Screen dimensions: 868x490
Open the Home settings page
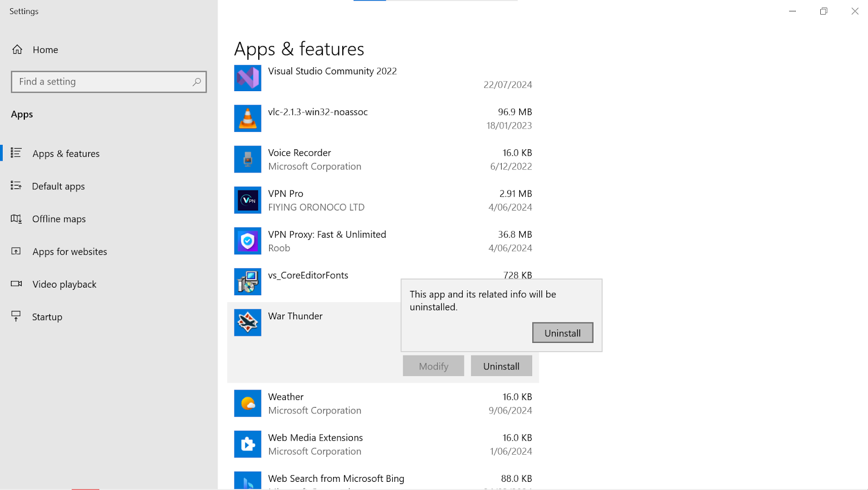point(46,49)
